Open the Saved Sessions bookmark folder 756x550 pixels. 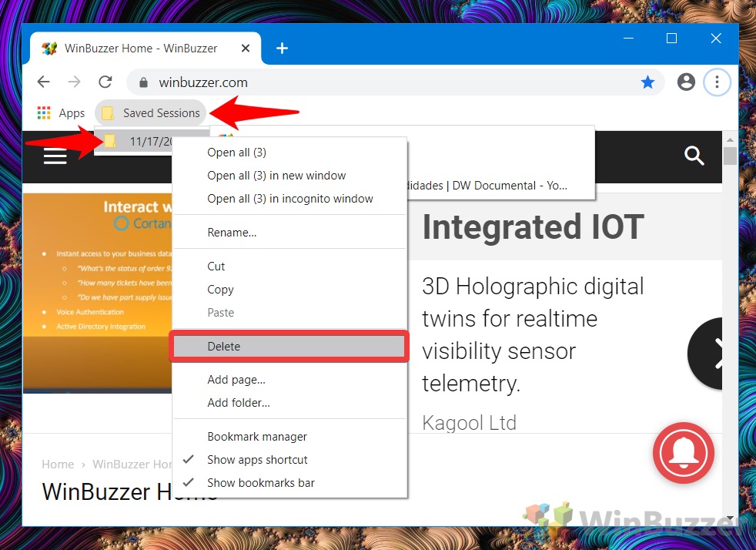pyautogui.click(x=150, y=113)
